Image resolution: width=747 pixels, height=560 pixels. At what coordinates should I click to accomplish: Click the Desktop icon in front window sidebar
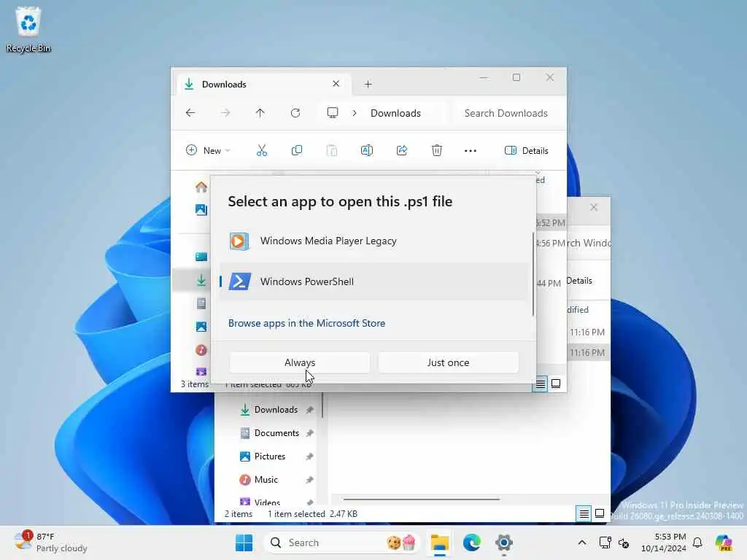201,257
